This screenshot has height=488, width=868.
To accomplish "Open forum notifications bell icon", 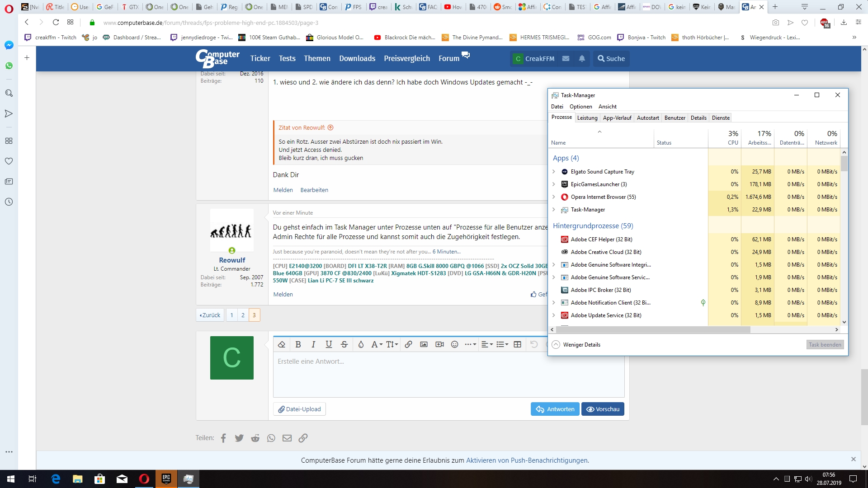I will point(582,58).
